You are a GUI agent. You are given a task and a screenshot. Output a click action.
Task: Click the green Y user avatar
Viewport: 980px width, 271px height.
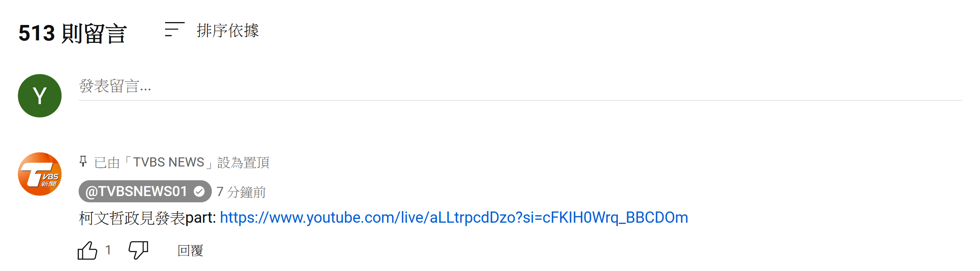click(x=40, y=96)
